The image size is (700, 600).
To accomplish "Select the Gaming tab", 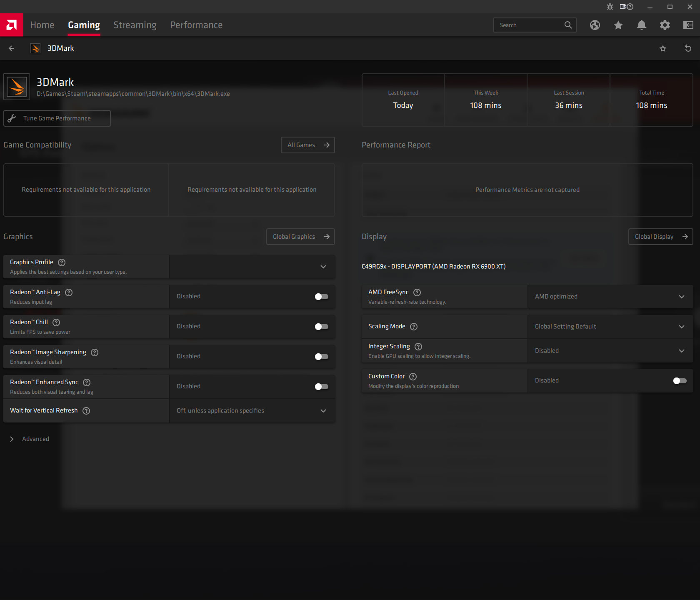I will [84, 25].
